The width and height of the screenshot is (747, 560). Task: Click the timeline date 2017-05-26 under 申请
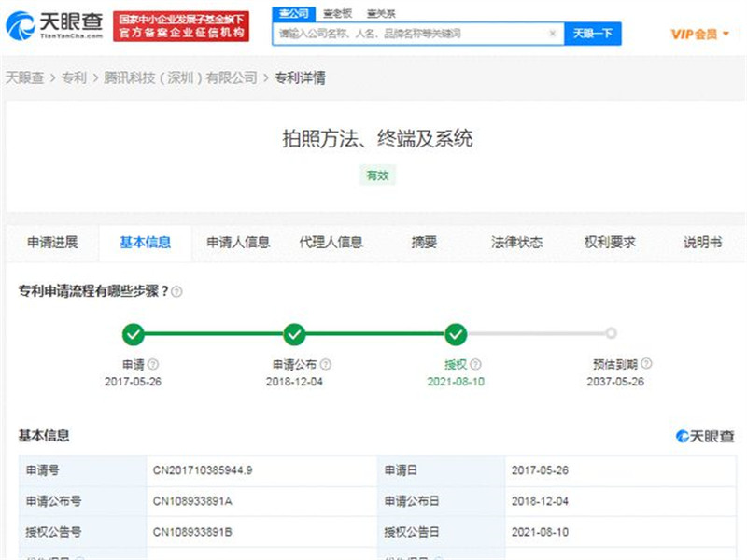133,382
